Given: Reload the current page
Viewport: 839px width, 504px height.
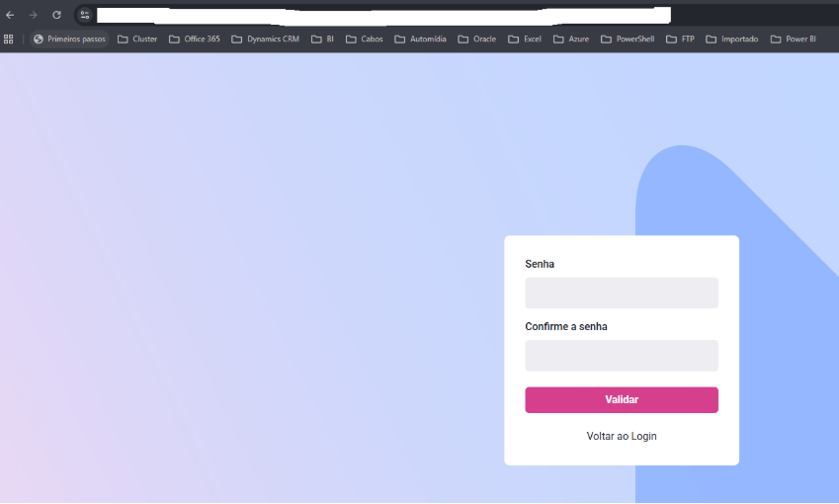Looking at the screenshot, I should 56,15.
